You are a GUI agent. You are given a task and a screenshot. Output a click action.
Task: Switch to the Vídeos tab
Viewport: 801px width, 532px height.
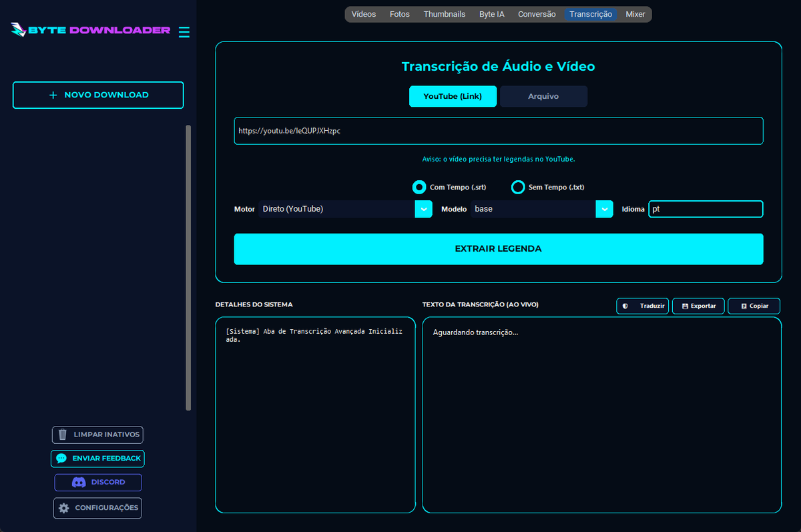click(x=364, y=14)
